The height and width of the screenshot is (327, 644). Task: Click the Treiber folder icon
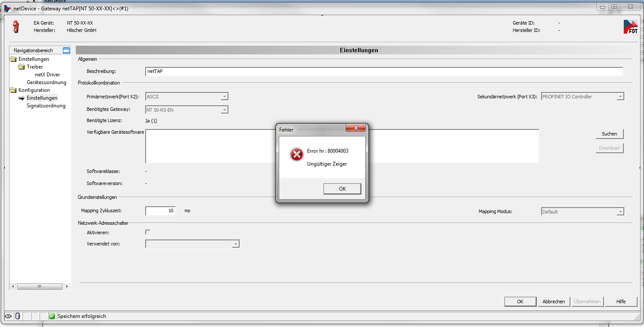(x=22, y=67)
